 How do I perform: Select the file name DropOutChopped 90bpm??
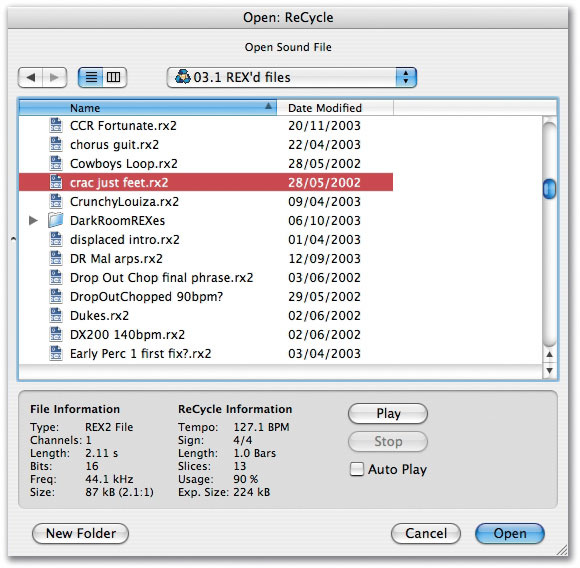tap(146, 297)
